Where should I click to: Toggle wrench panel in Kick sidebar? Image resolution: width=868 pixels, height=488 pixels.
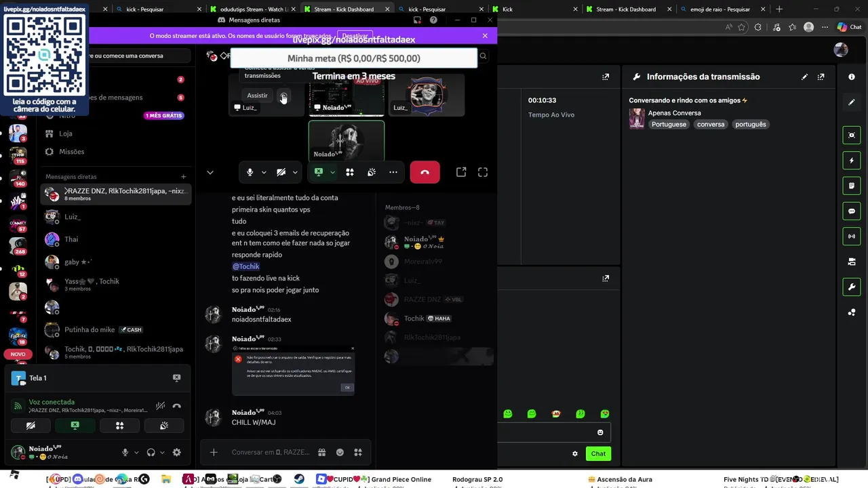[852, 287]
